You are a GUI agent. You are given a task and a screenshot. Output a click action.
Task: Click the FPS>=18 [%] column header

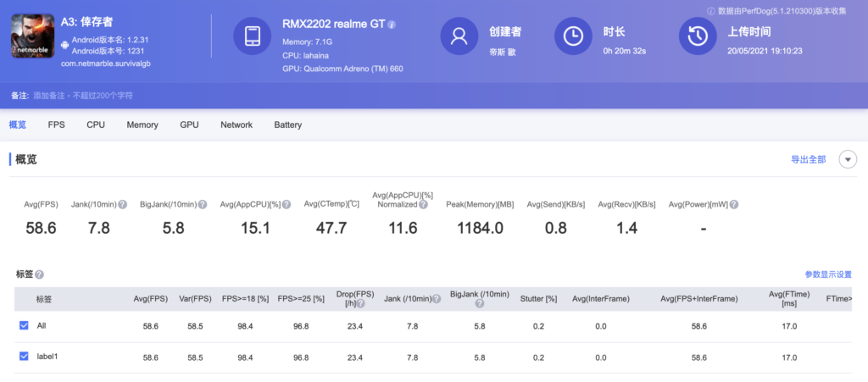(x=245, y=299)
